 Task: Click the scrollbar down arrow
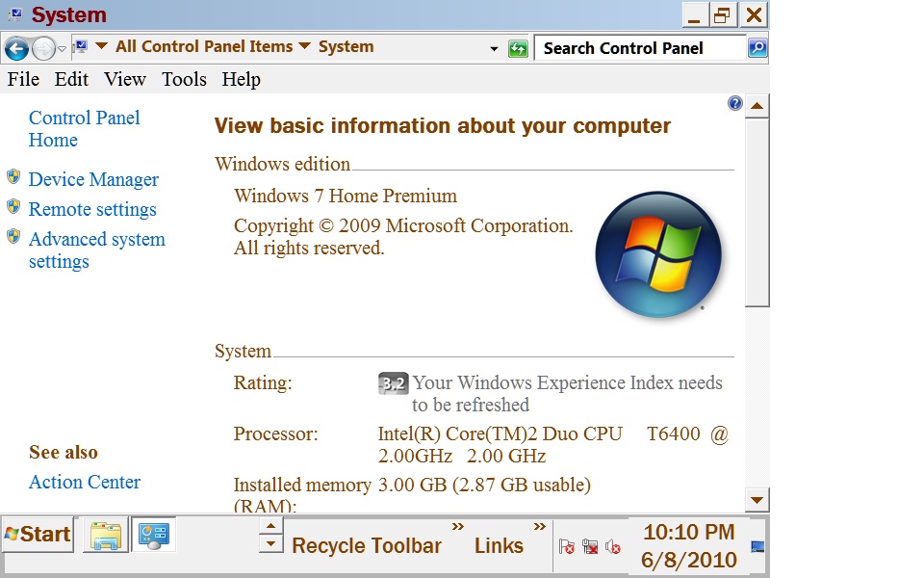[x=757, y=500]
